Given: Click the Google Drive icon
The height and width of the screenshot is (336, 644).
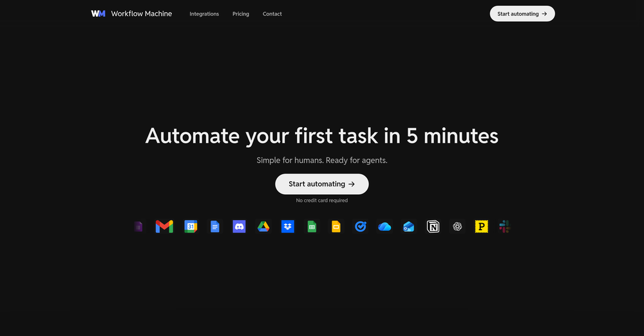Looking at the screenshot, I should click(263, 226).
